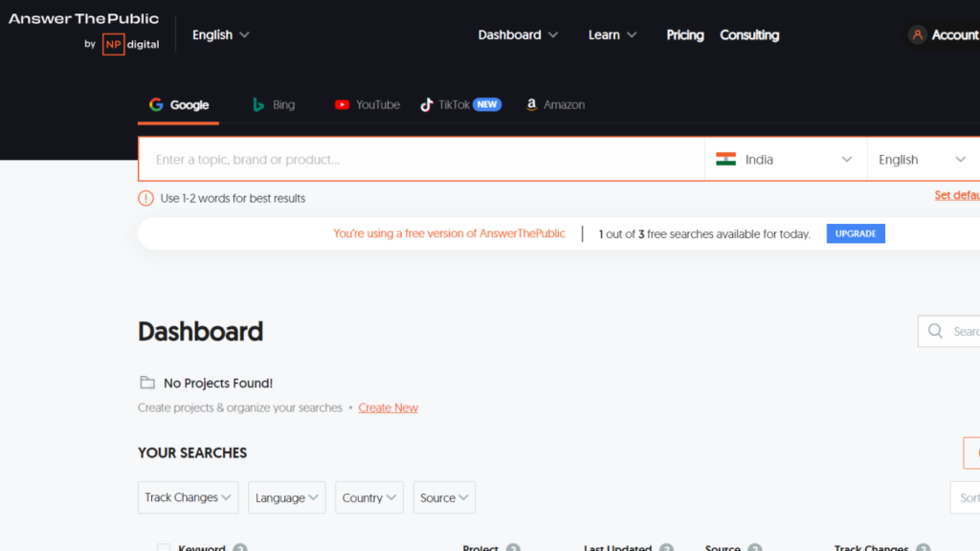Focus the topic, brand or product field
This screenshot has height=551, width=980.
click(421, 160)
